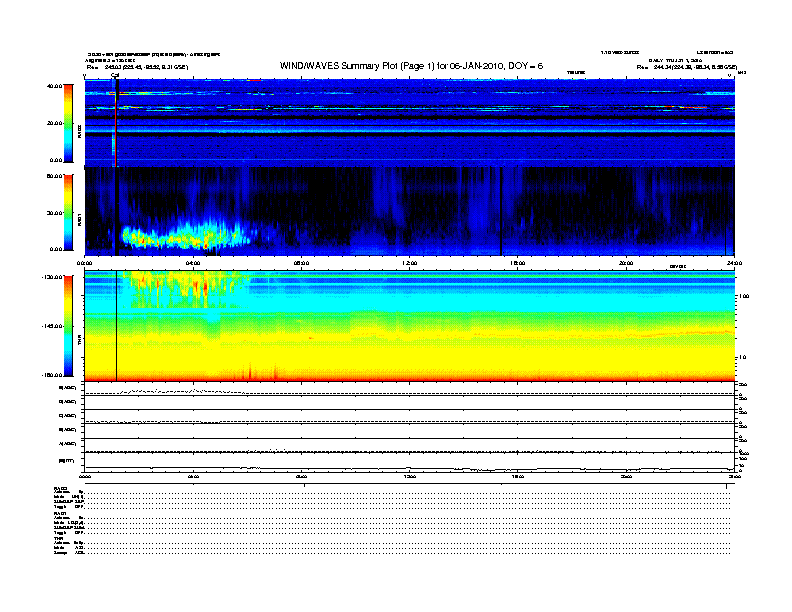Click the 04:00 tick label under RAD1
This screenshot has height=612, width=792.
pyautogui.click(x=193, y=263)
